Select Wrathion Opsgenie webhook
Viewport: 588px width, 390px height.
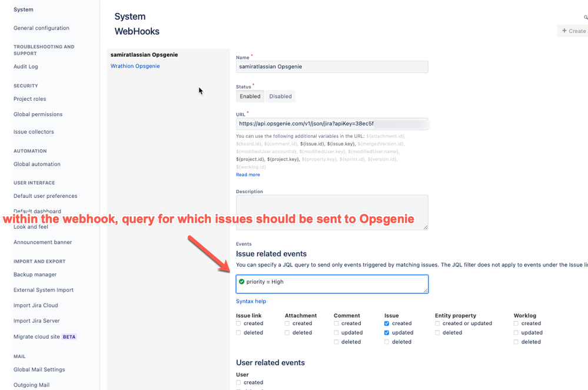(135, 66)
